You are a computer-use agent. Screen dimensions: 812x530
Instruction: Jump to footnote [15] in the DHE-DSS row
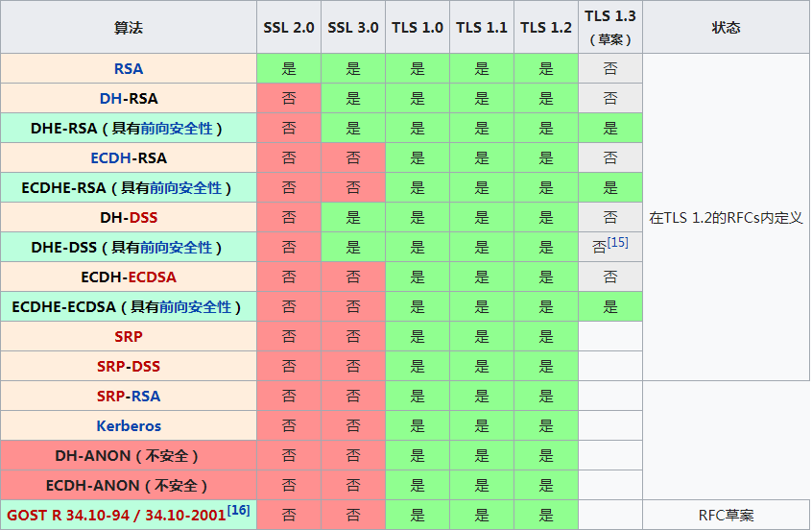click(x=618, y=243)
